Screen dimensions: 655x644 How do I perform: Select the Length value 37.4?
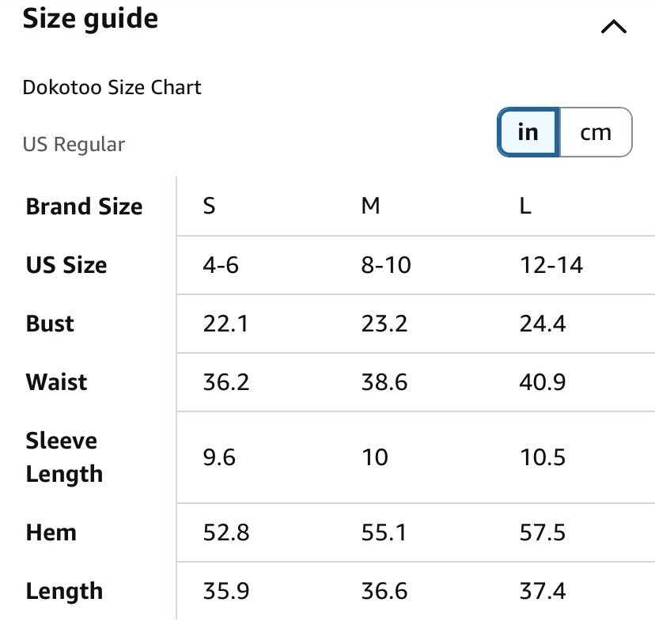[543, 591]
